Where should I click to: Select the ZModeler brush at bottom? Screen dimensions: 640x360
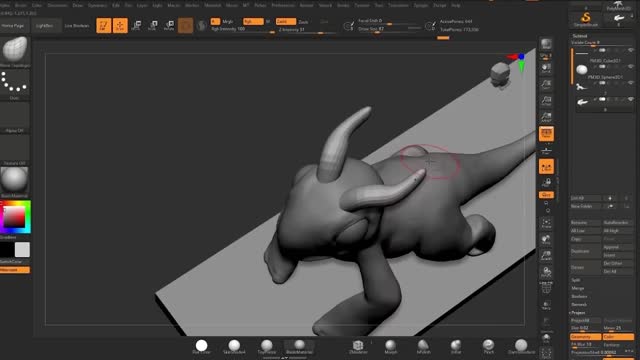(358, 347)
